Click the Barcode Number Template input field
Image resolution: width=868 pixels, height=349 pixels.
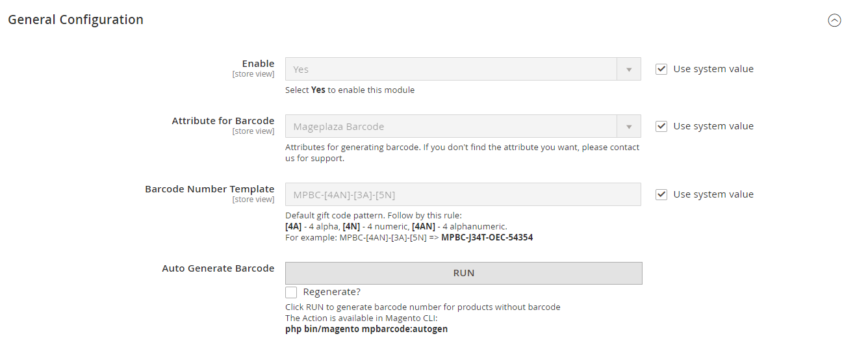463,194
